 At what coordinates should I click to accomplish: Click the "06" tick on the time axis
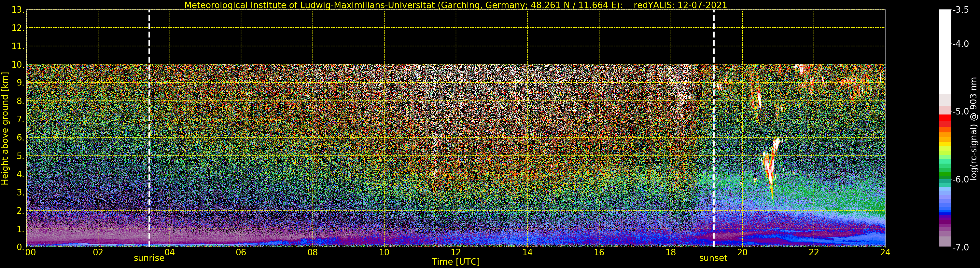click(241, 252)
